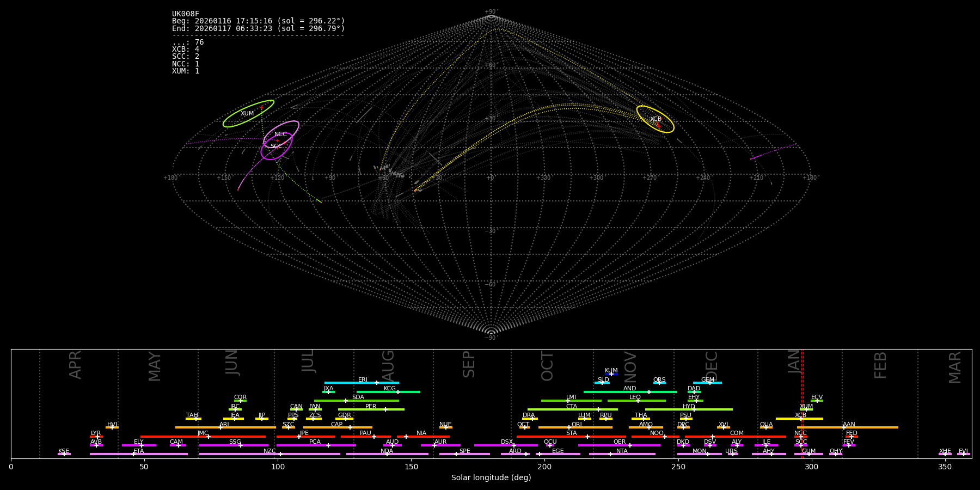Click the Solar longitude axis title
The height and width of the screenshot is (490, 980).
(491, 478)
